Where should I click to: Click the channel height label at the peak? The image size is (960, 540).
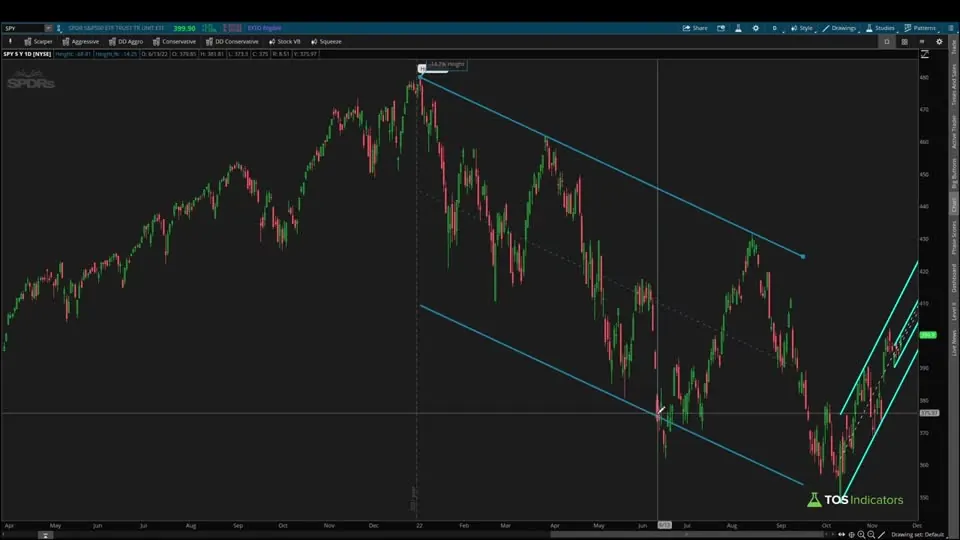click(446, 64)
